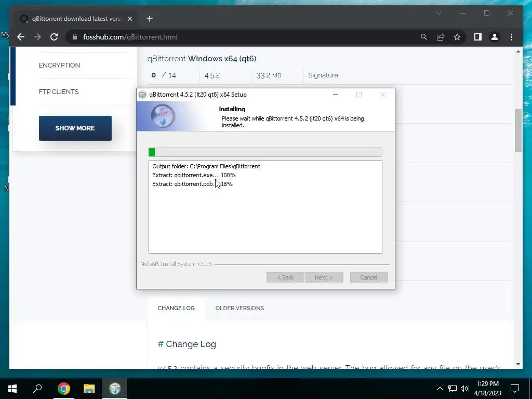Click the disabled Back button in Setup
532x399 pixels.
click(285, 277)
